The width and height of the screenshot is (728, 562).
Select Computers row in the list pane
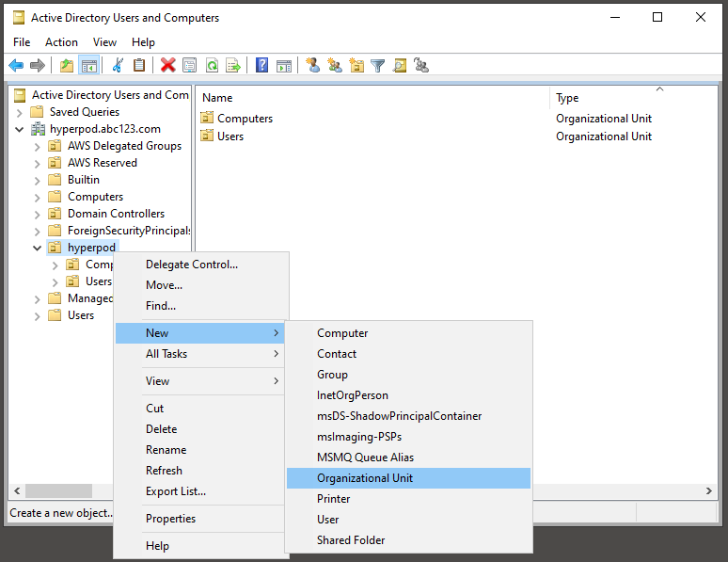(245, 118)
